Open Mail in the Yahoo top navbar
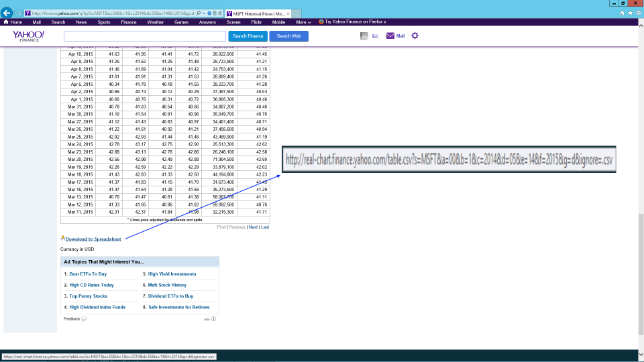644x362 pixels. pos(36,22)
